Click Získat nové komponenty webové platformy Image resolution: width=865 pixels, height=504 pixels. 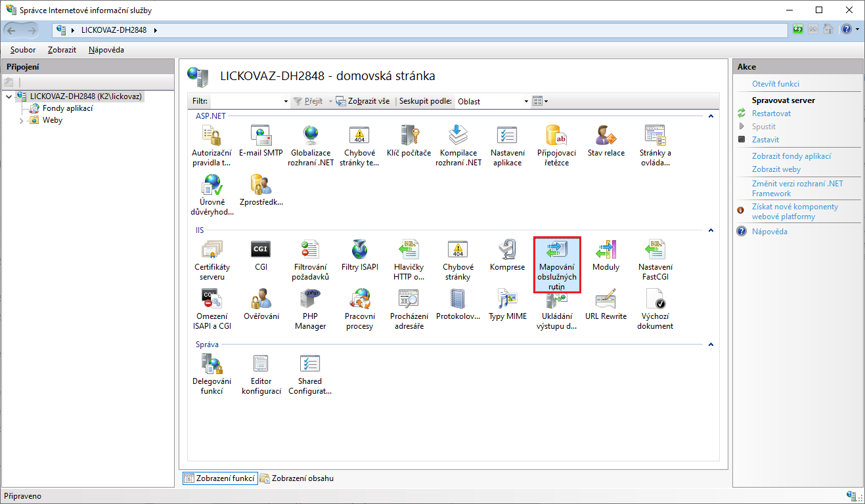tap(795, 211)
